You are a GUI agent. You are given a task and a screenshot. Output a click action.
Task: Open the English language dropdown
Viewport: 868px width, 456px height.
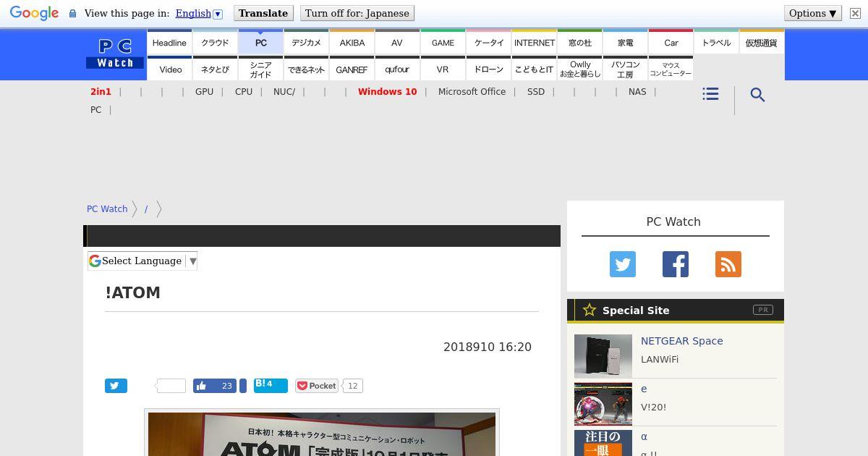pyautogui.click(x=198, y=13)
